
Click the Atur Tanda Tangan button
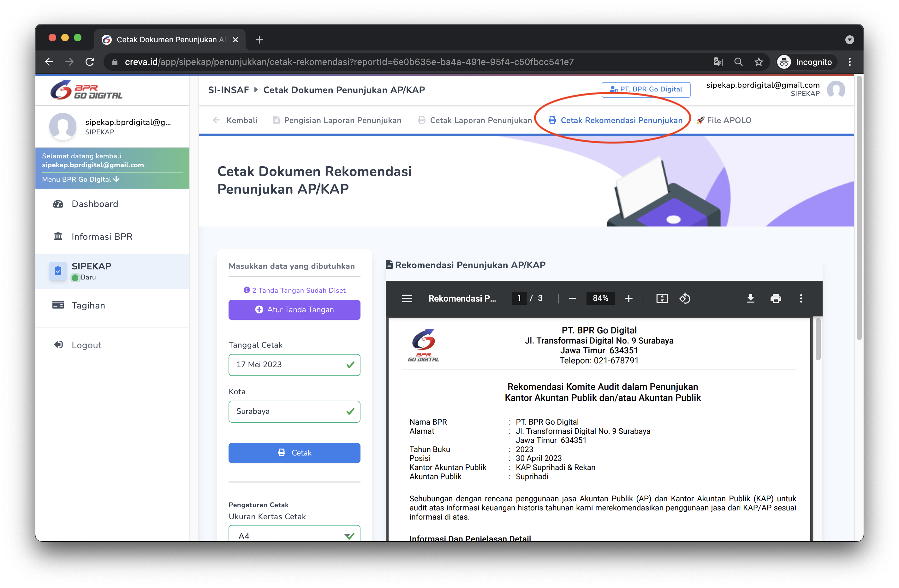click(294, 309)
